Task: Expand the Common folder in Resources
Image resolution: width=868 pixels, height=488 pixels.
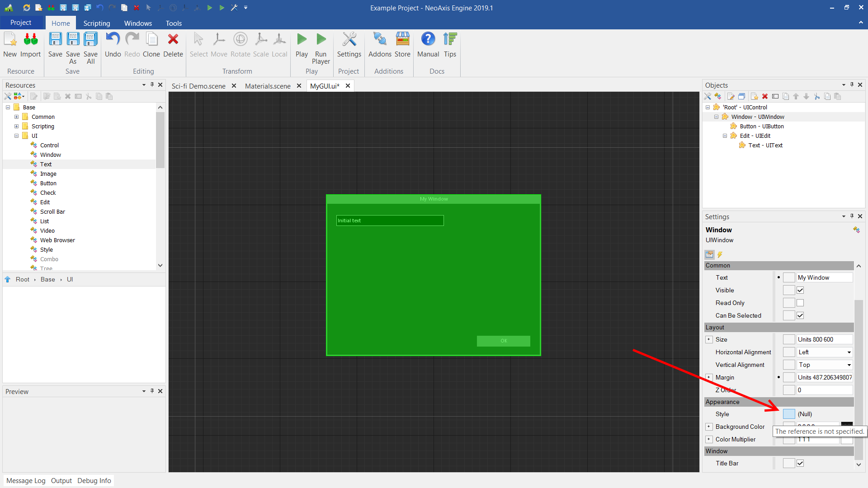Action: pyautogui.click(x=17, y=117)
